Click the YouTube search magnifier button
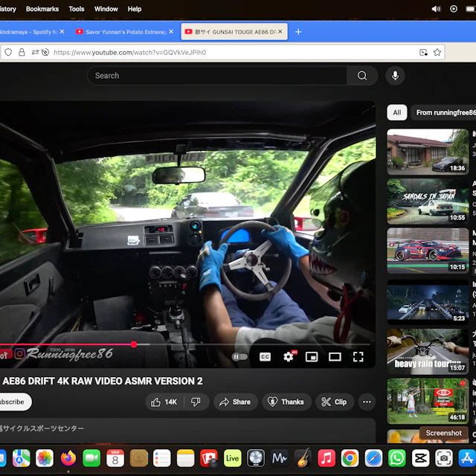The height and width of the screenshot is (476, 476). coord(362,75)
